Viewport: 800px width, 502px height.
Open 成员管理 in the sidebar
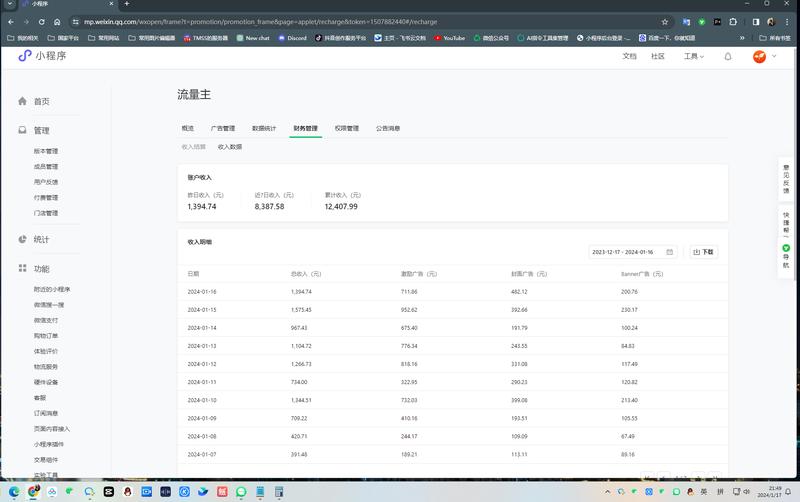[46, 166]
